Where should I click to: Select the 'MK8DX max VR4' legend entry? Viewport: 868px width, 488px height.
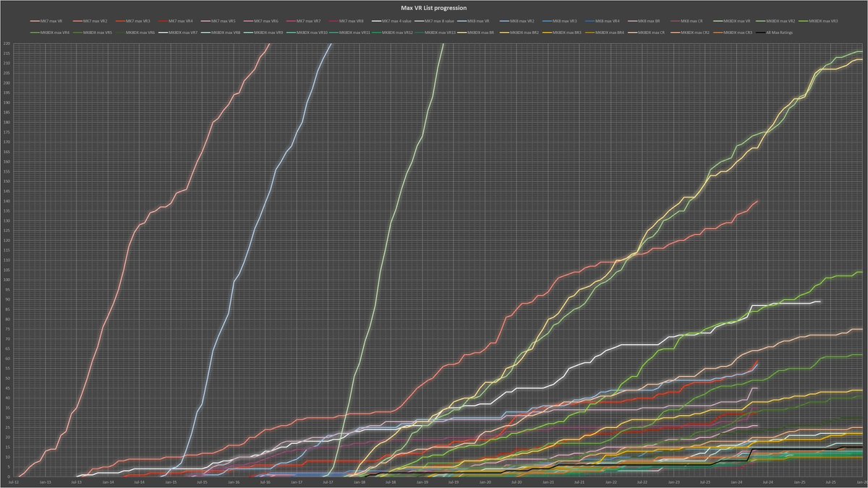coord(49,32)
